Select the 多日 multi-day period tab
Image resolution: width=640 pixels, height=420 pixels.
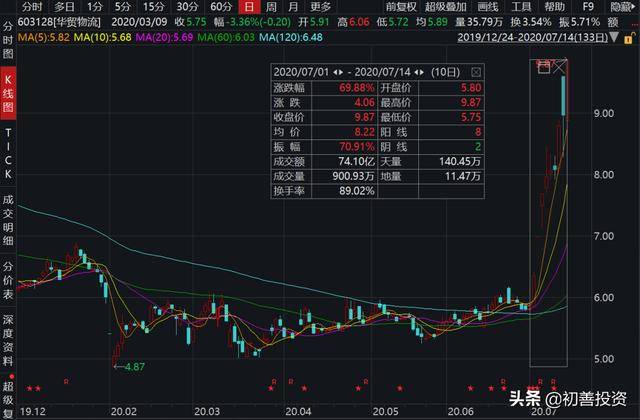64,7
